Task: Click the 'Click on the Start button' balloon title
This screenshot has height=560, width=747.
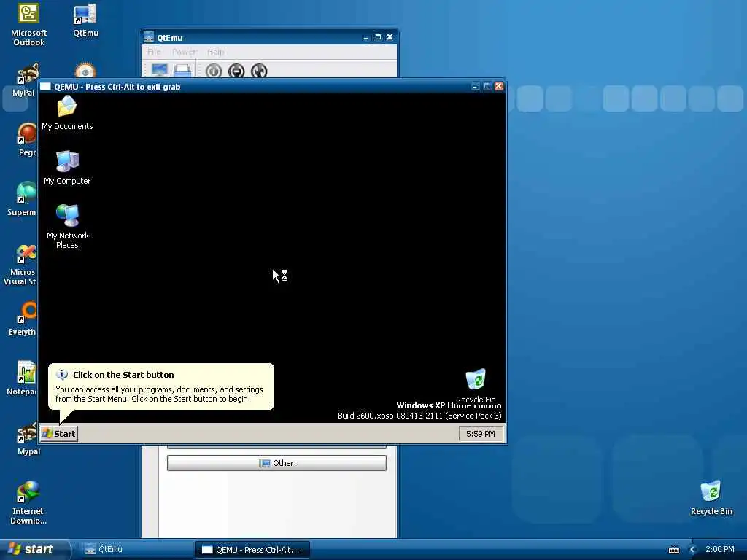Action: coord(123,375)
